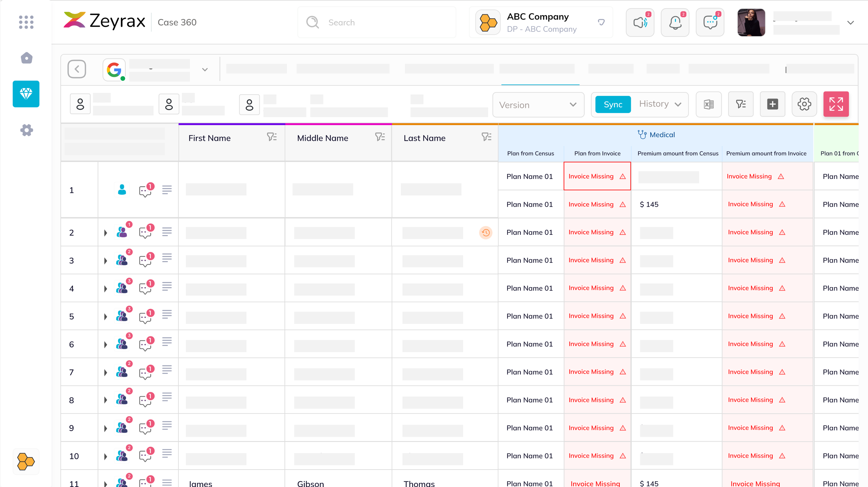Click the announcements megaphone icon

tap(640, 23)
